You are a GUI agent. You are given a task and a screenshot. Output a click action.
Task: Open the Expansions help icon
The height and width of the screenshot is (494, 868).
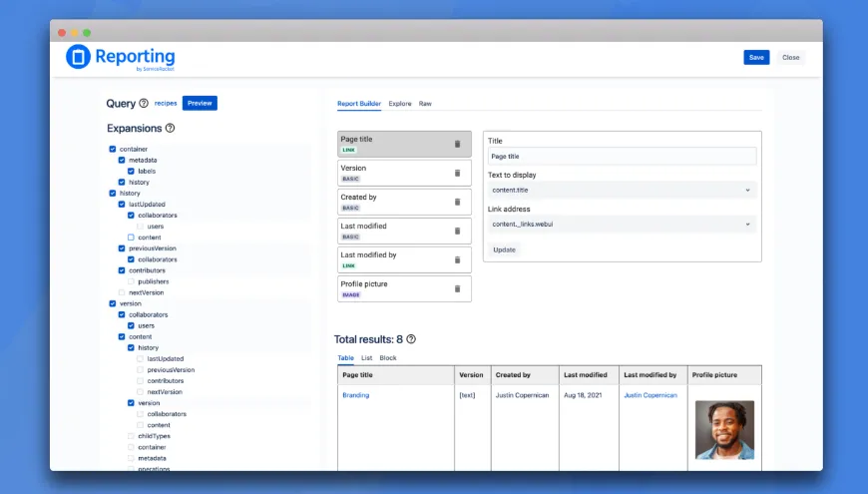170,128
